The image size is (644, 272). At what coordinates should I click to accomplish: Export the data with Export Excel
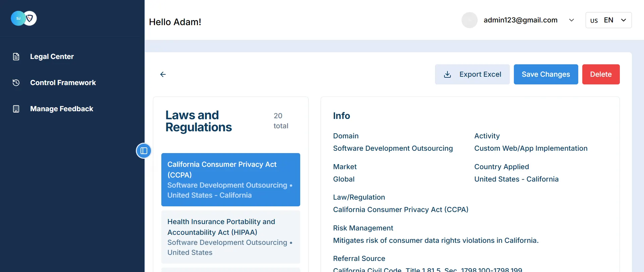coord(472,74)
